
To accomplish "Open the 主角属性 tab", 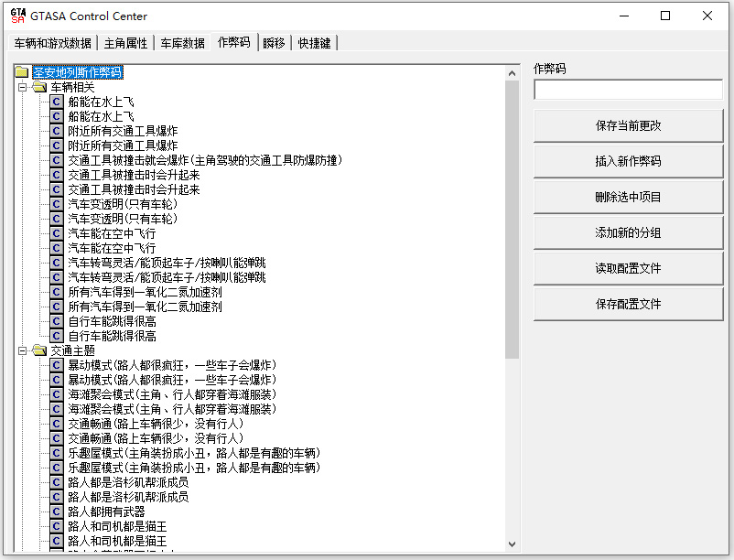I will (125, 43).
